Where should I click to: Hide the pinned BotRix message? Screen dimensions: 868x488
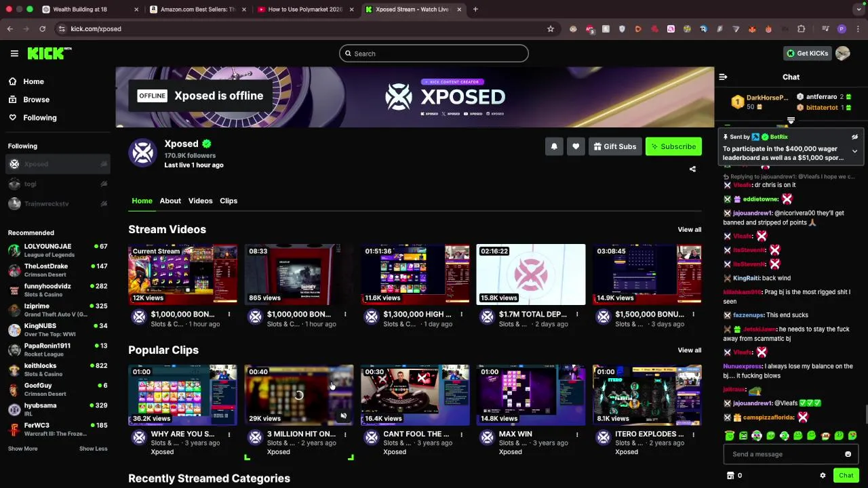[x=854, y=137]
